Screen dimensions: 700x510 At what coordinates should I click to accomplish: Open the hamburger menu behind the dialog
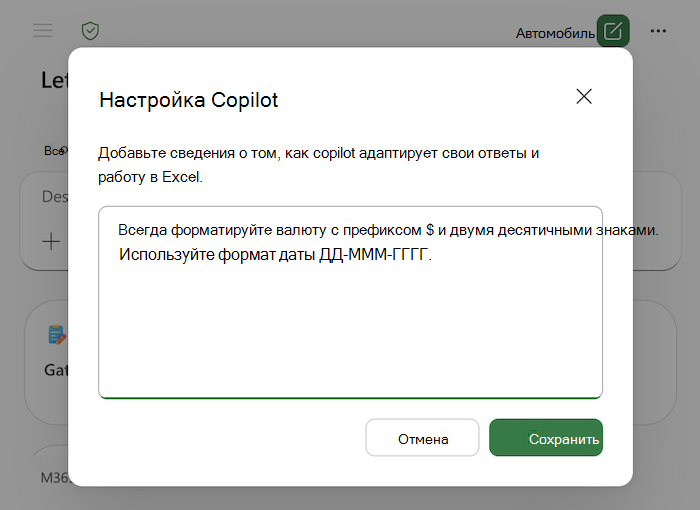[43, 30]
